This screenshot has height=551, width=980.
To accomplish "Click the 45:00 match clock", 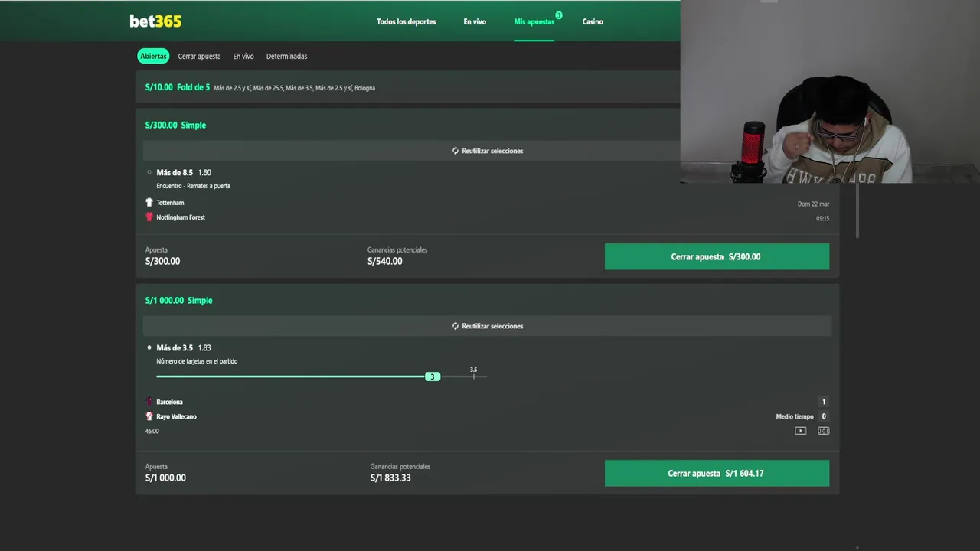I will point(152,431).
